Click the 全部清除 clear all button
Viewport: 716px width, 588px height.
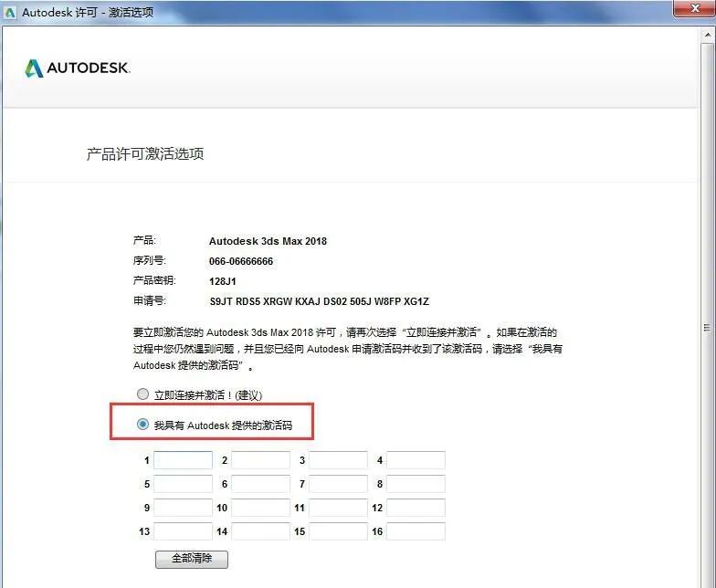pos(192,559)
